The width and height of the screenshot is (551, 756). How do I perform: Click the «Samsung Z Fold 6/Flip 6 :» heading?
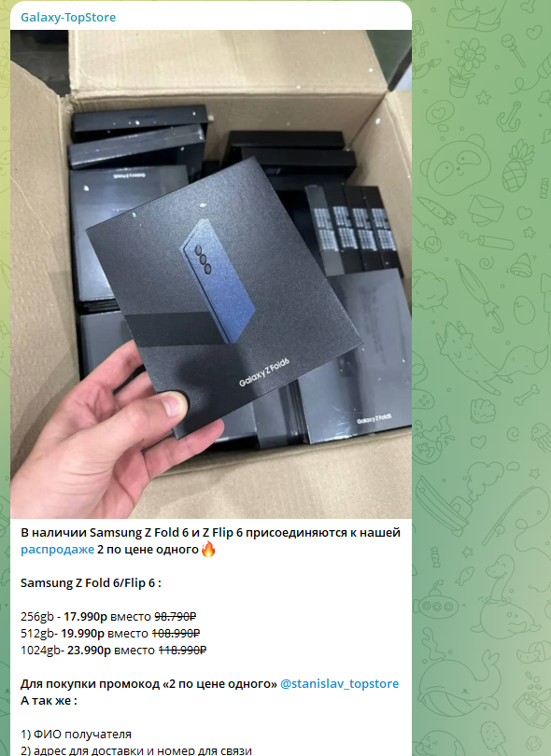[91, 583]
